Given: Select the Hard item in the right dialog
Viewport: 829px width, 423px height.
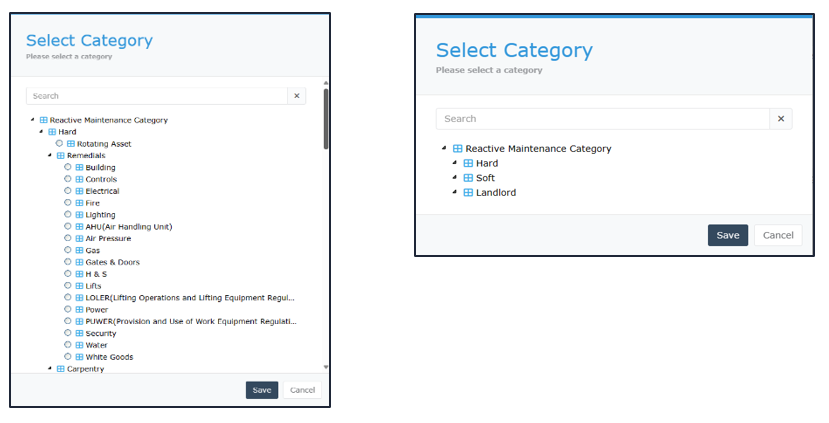Looking at the screenshot, I should pos(487,163).
